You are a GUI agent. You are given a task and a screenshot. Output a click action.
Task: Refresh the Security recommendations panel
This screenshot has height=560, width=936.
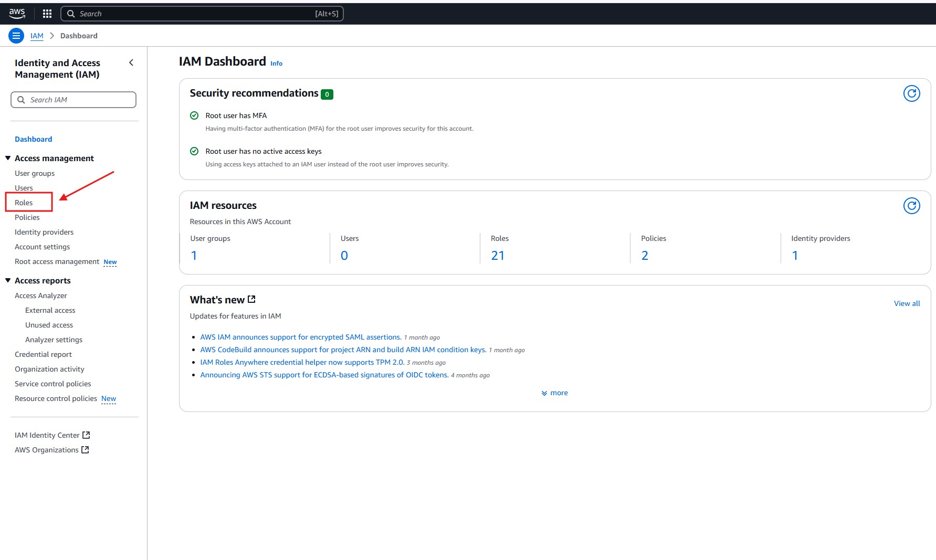[x=911, y=93]
